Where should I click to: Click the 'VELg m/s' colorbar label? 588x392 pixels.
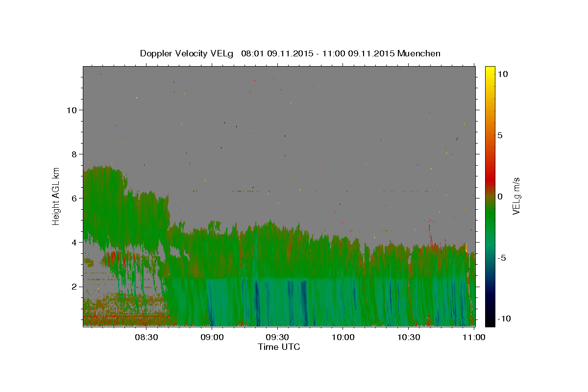[x=516, y=196]
